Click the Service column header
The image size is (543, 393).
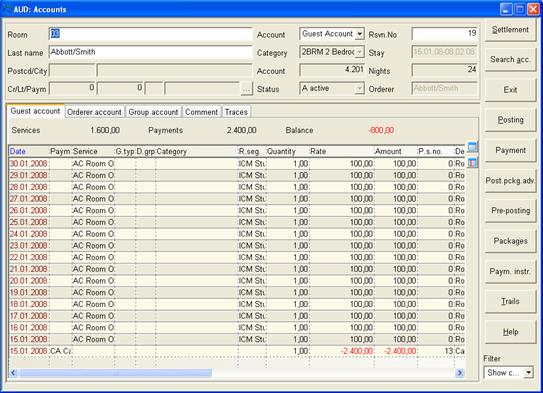[93, 152]
